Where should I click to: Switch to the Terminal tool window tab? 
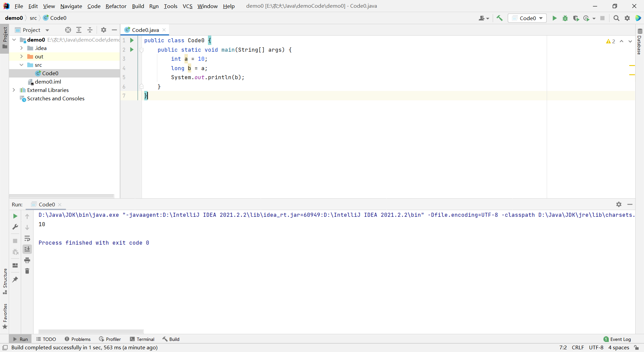[x=142, y=339]
